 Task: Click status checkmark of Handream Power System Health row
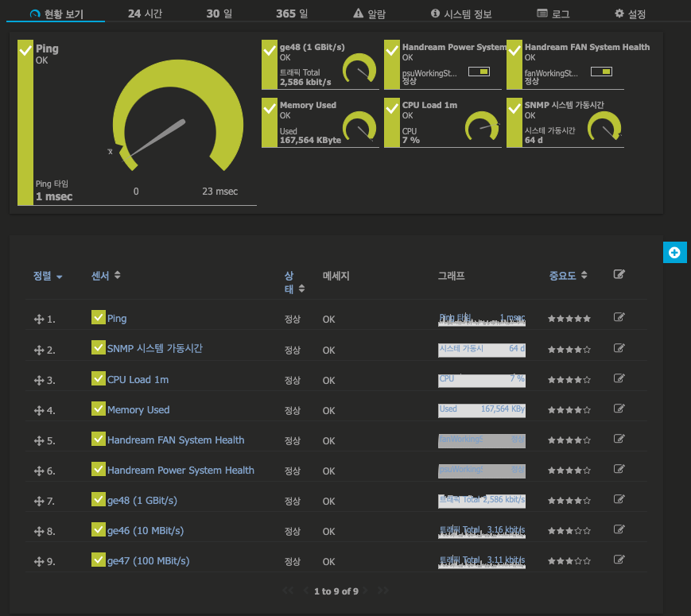(99, 469)
